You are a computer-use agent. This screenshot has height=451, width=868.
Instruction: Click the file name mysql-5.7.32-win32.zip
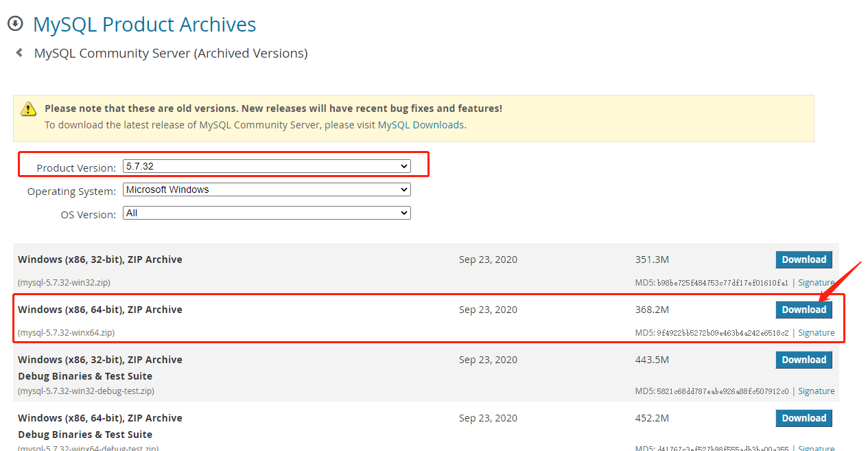(64, 283)
